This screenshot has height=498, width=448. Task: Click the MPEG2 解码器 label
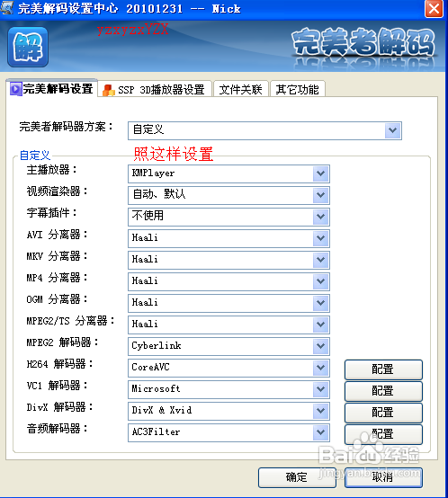click(x=62, y=342)
